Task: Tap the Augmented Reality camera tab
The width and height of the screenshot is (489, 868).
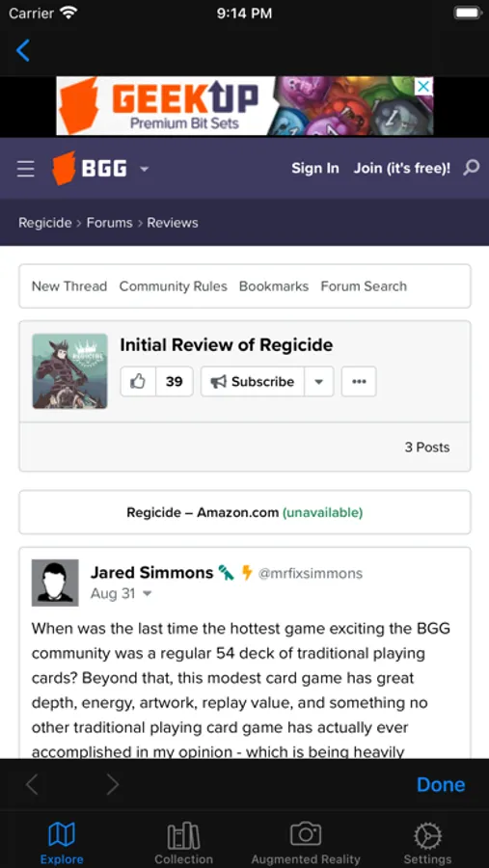Action: point(306,843)
